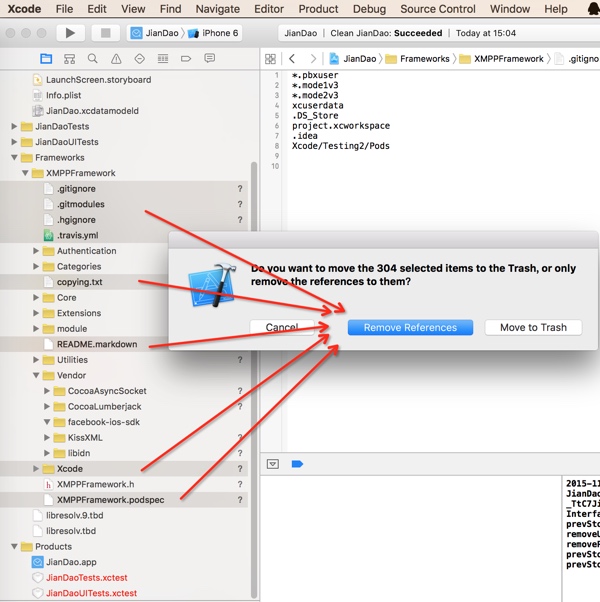Expand the JianDaoUITests group
The image size is (600, 602).
click(x=14, y=142)
